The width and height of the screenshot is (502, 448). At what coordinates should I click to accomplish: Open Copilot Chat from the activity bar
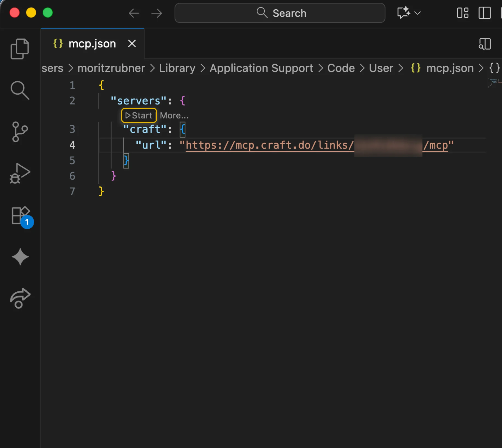click(x=20, y=257)
